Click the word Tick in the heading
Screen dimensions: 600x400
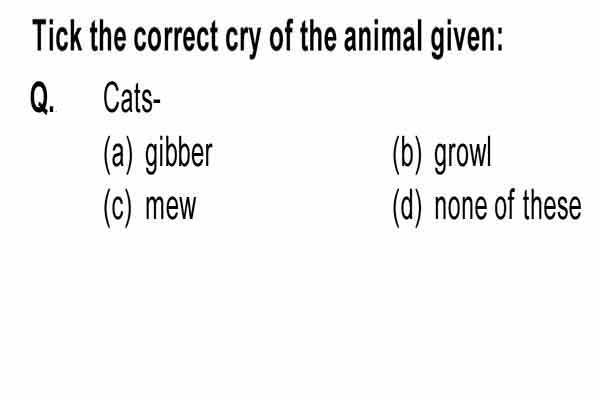coord(57,36)
